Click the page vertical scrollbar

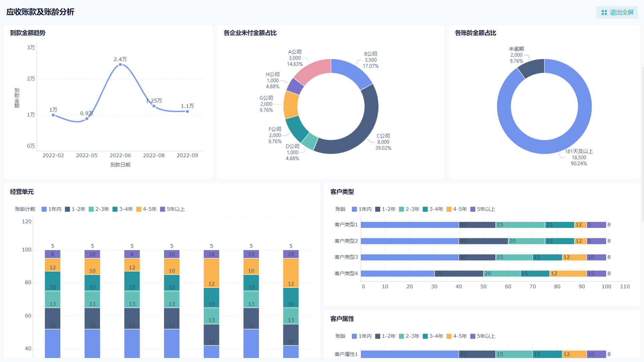[643, 144]
